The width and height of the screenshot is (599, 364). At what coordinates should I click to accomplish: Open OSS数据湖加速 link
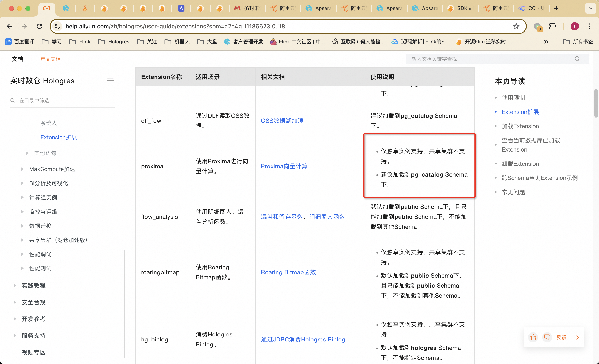[282, 121]
